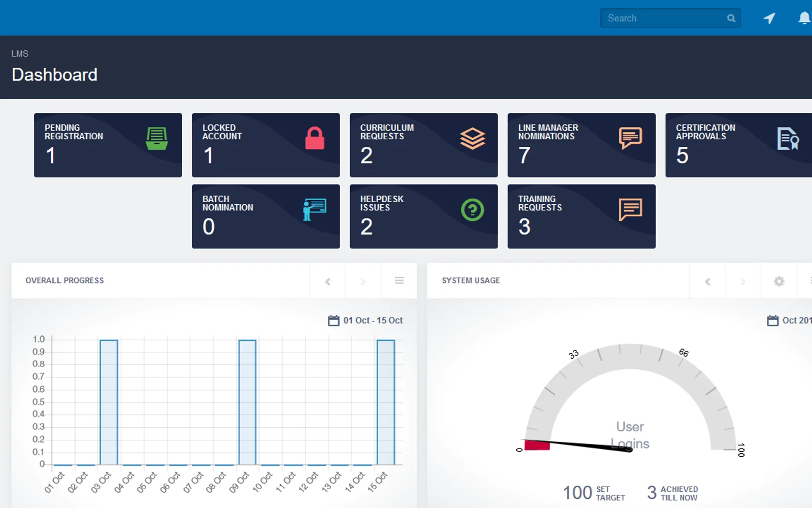Screen dimensions: 812x508
Task: Open the Training Requests card
Action: 582,216
